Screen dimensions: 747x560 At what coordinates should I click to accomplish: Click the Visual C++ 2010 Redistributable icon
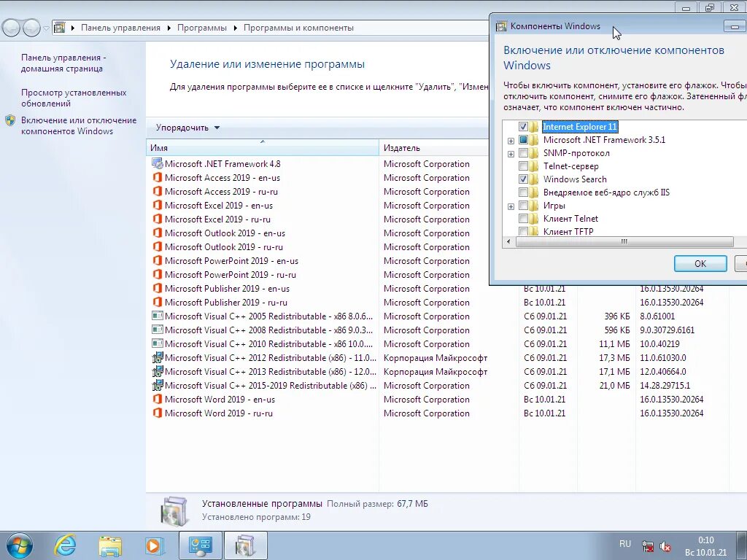pos(158,343)
